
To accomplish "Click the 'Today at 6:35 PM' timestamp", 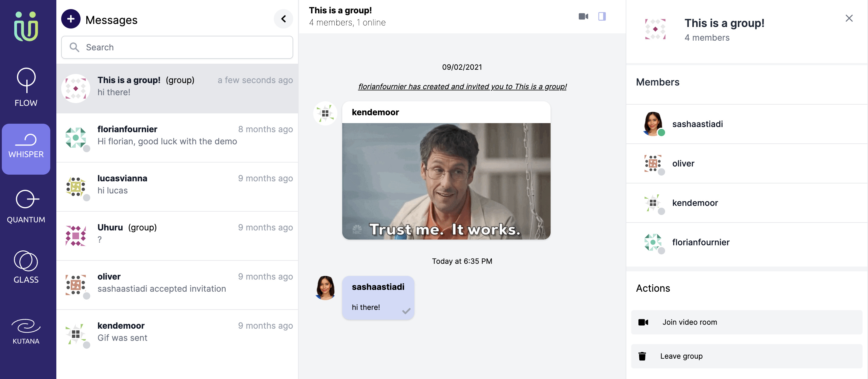I will click(462, 261).
